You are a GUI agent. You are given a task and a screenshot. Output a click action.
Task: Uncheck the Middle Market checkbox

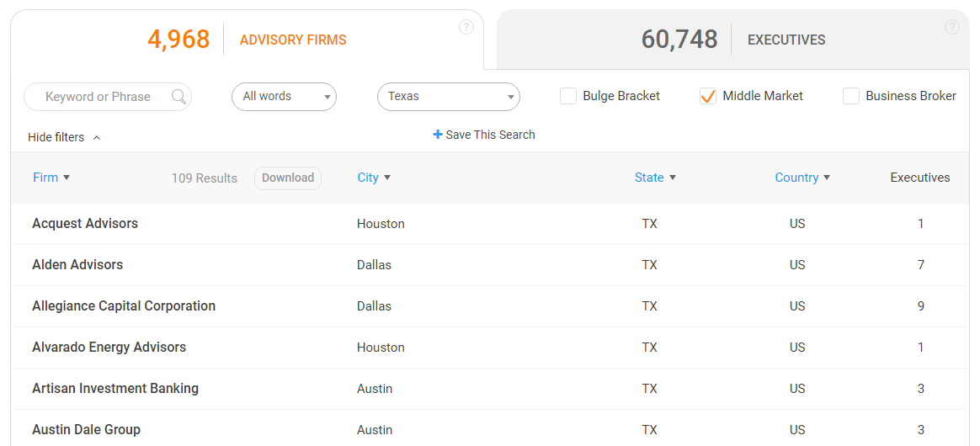708,96
